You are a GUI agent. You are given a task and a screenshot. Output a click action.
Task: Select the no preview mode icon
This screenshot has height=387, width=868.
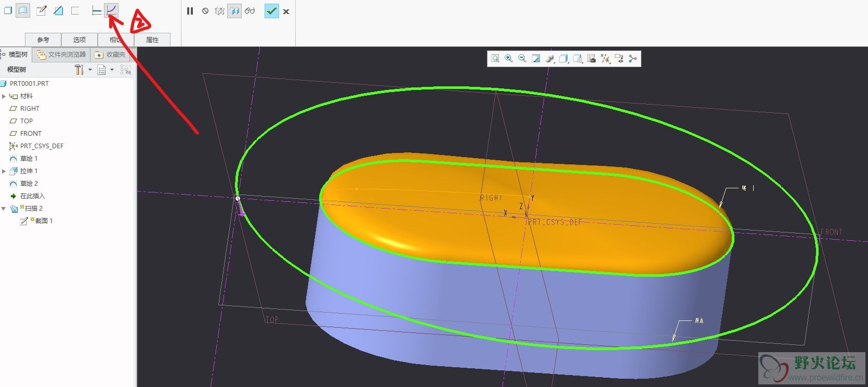click(x=205, y=11)
